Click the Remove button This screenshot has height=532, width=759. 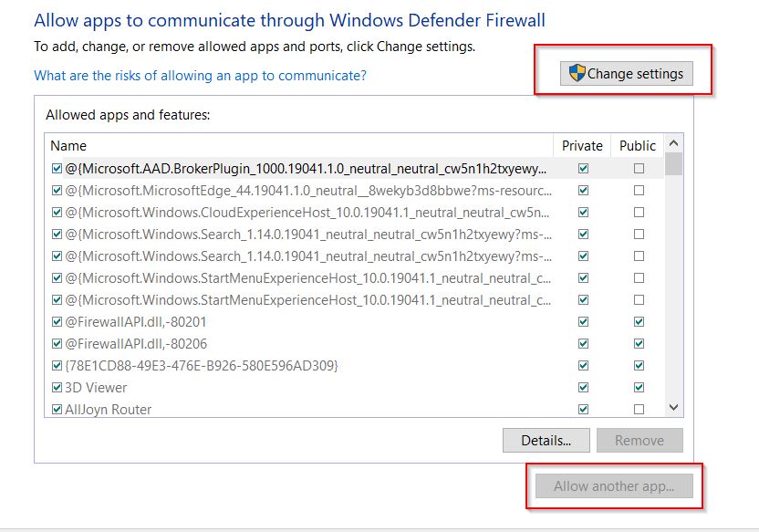(639, 440)
